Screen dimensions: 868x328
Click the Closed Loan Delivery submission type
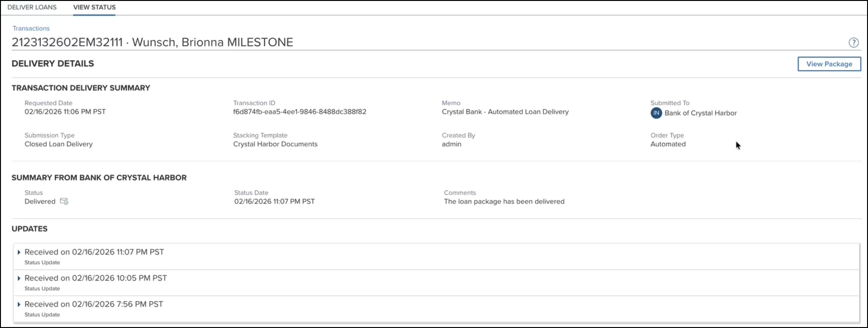coord(59,144)
